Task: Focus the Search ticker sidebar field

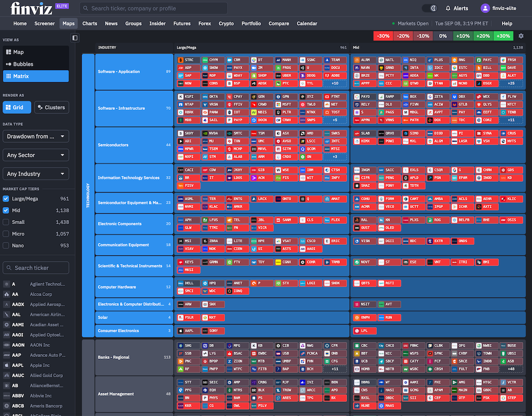Action: point(36,267)
